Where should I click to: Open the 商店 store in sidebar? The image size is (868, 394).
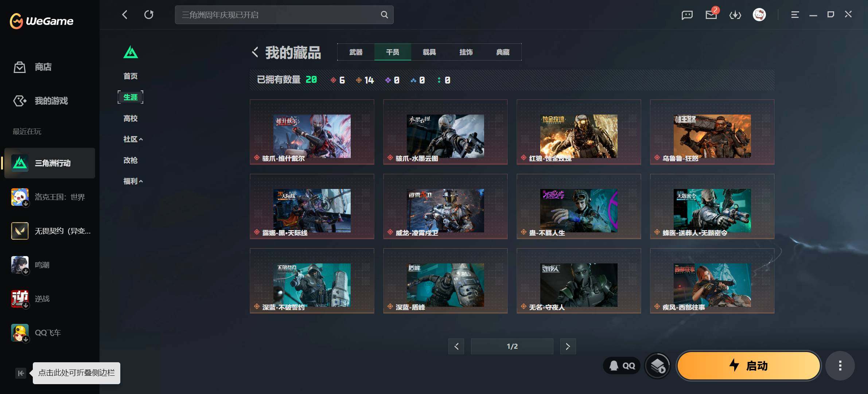tap(33, 67)
